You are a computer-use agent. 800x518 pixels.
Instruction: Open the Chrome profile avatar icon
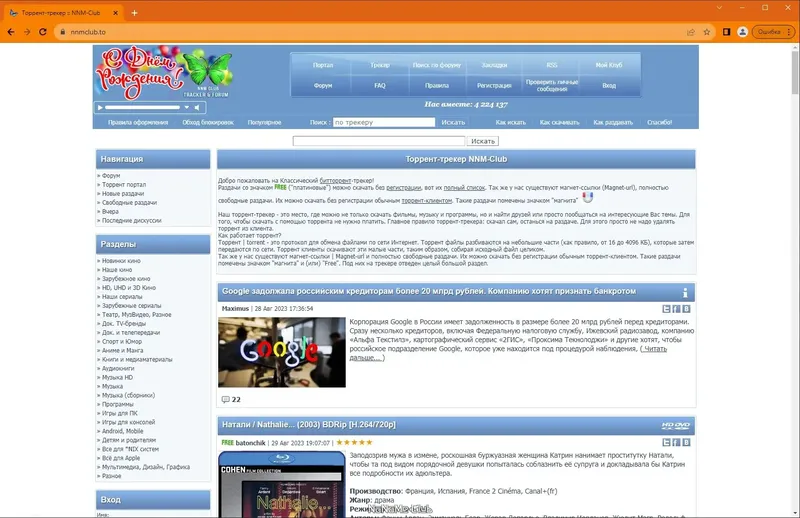743,32
